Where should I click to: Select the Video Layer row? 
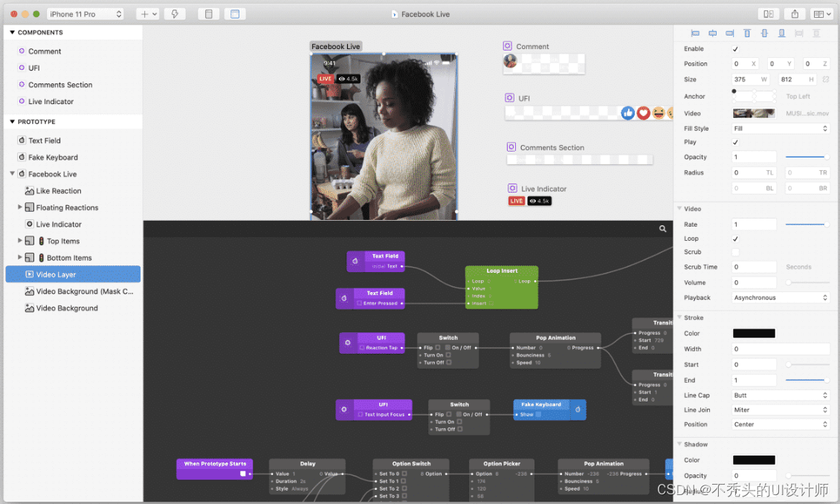tap(73, 274)
